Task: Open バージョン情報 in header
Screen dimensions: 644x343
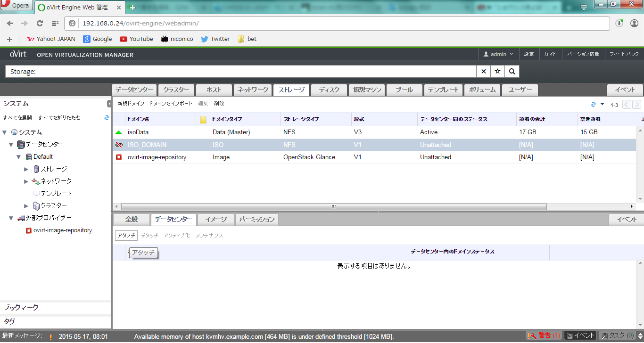Action: [x=583, y=54]
